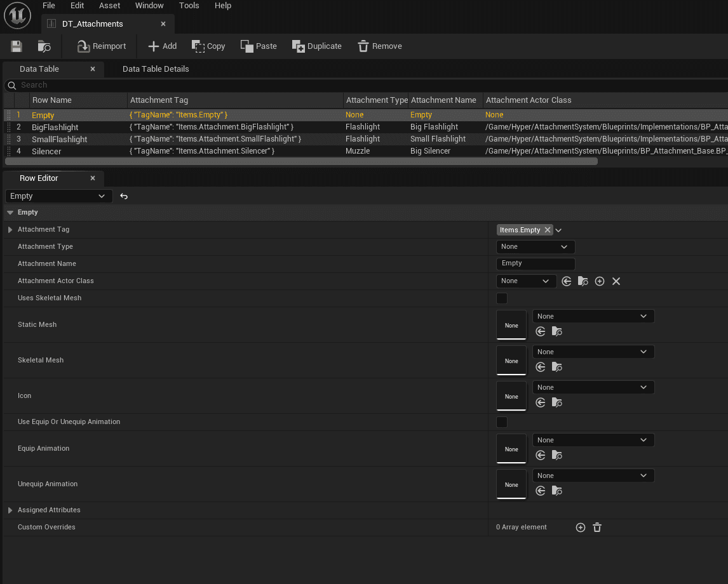Open the Window menu
This screenshot has width=728, height=584.
[x=149, y=6]
